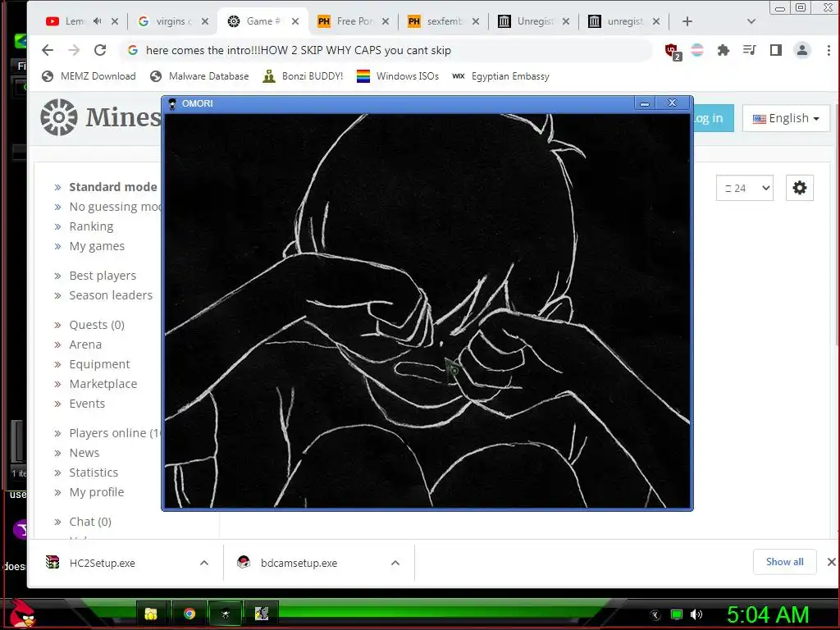The height and width of the screenshot is (630, 840).
Task: Click the Chrome icon in the taskbar
Action: coord(189,614)
